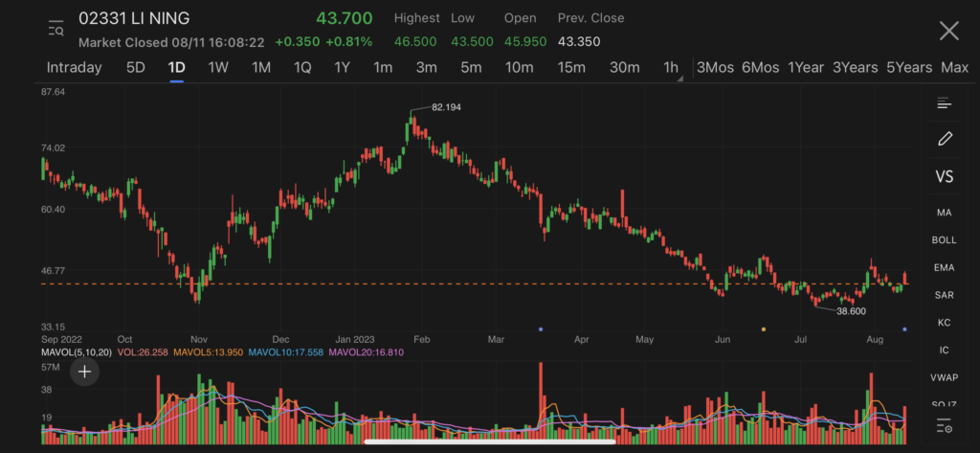
Task: Select the 1Y period tab
Action: (x=342, y=68)
